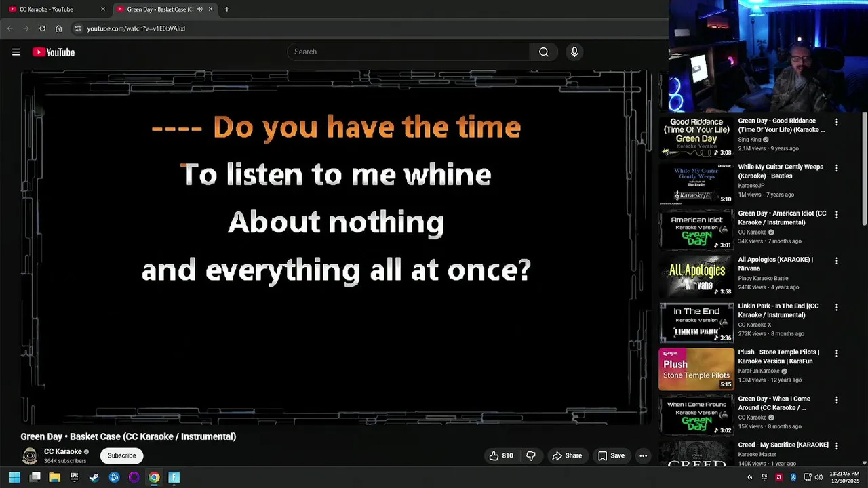Click the karaoke video player
Viewport: 868px width, 488px height.
pos(336,247)
